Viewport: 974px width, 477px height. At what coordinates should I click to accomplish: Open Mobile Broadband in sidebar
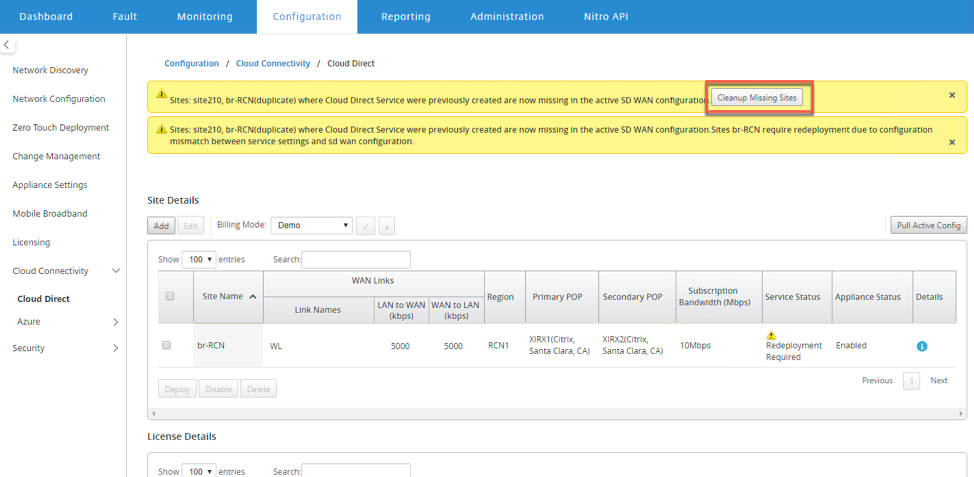click(50, 213)
